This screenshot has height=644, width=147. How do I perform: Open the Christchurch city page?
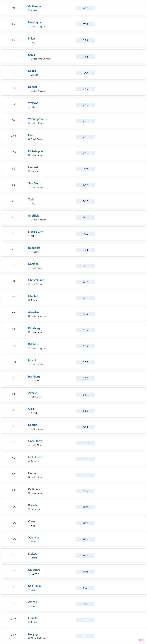(x=36, y=280)
